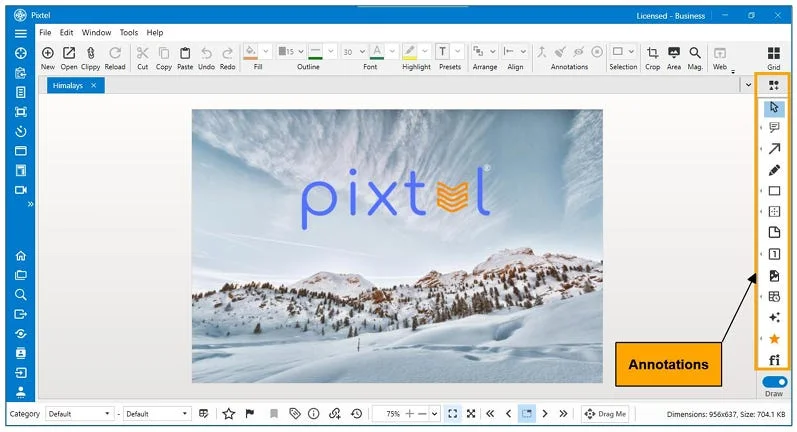Open the zoom percentage dropdown arrow
Image resolution: width=797 pixels, height=432 pixels.
pyautogui.click(x=435, y=414)
